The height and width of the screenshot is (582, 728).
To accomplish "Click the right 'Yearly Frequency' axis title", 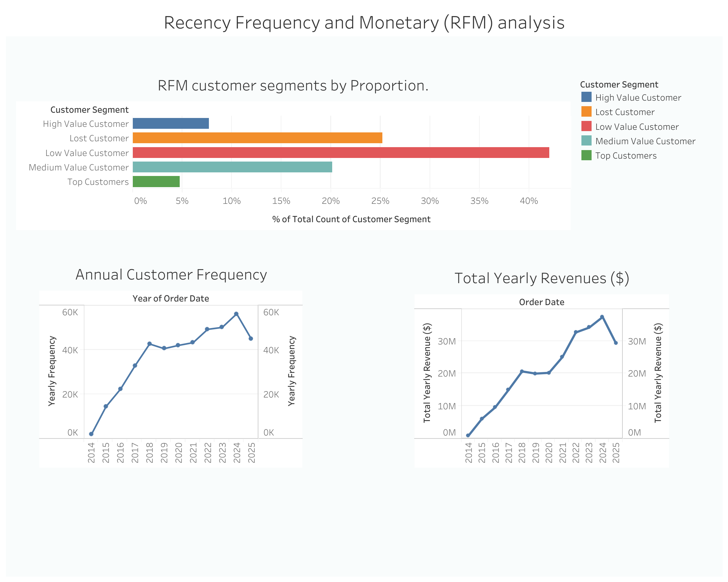I will click(292, 371).
